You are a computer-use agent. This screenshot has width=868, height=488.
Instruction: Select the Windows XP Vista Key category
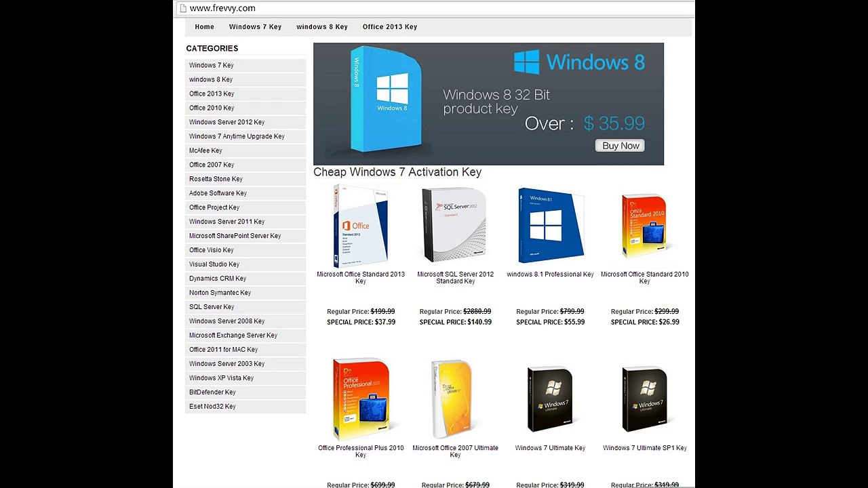(245, 378)
